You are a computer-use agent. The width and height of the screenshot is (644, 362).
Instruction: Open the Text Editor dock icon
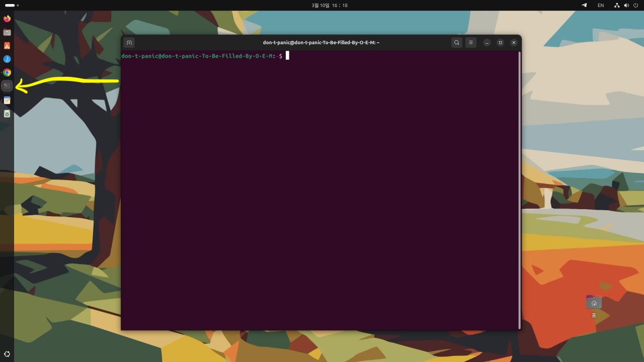click(7, 100)
